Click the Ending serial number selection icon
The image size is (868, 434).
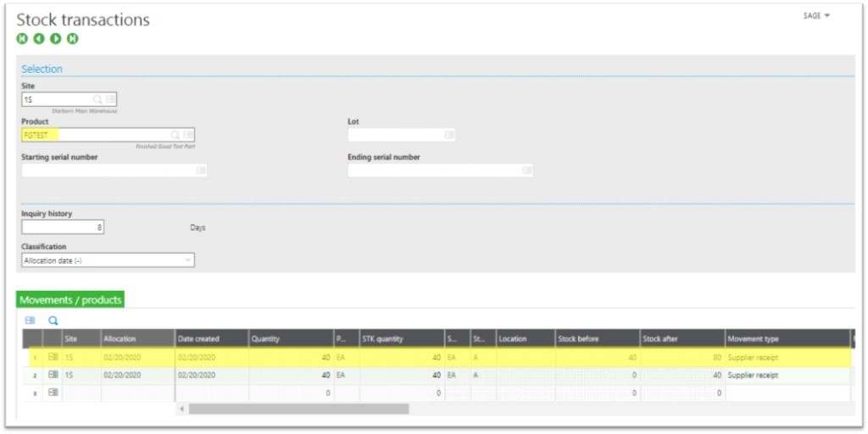tap(526, 170)
